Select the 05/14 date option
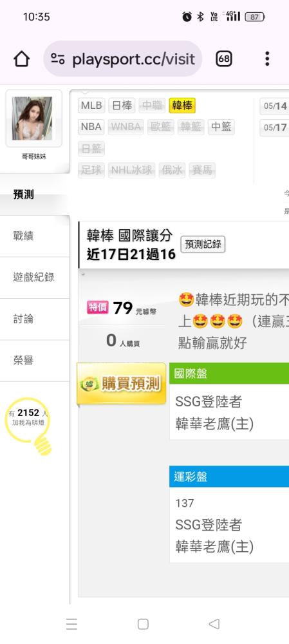 [275, 106]
